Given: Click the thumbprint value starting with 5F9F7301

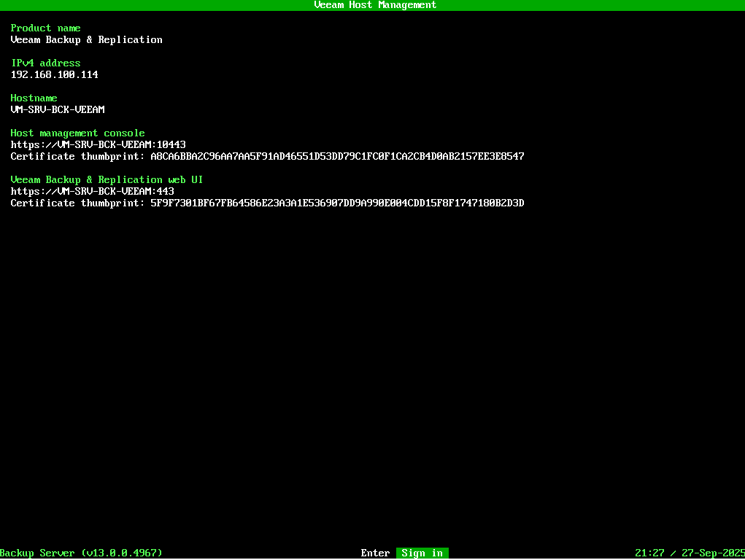Looking at the screenshot, I should point(337,203).
